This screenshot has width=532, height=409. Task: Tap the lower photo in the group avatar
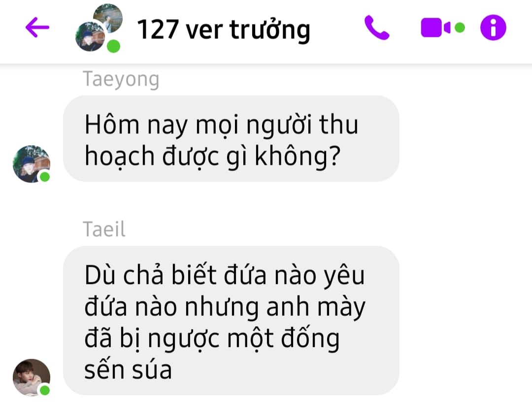90,36
